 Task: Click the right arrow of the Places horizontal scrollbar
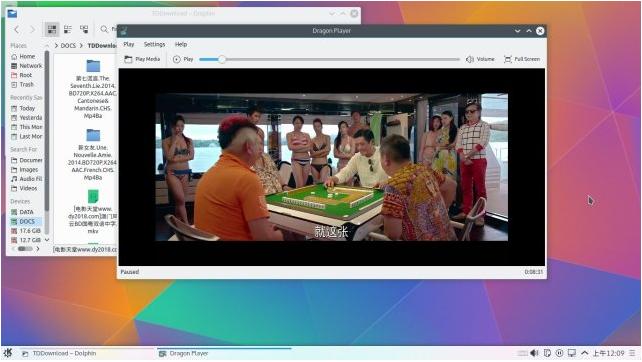point(38,249)
